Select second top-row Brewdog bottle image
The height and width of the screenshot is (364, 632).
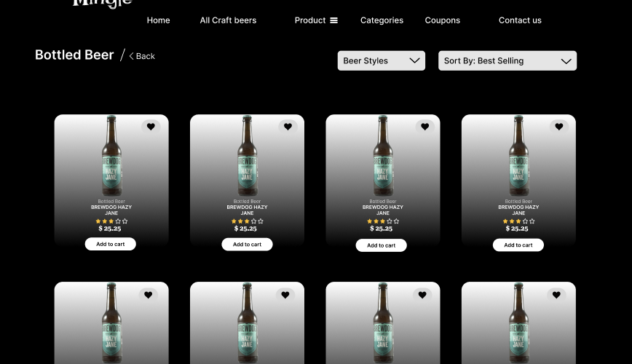click(x=247, y=156)
